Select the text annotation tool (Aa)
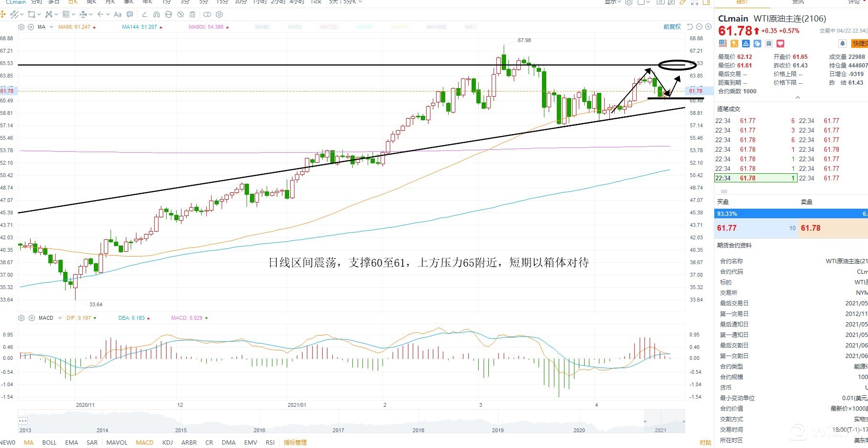 [x=118, y=14]
